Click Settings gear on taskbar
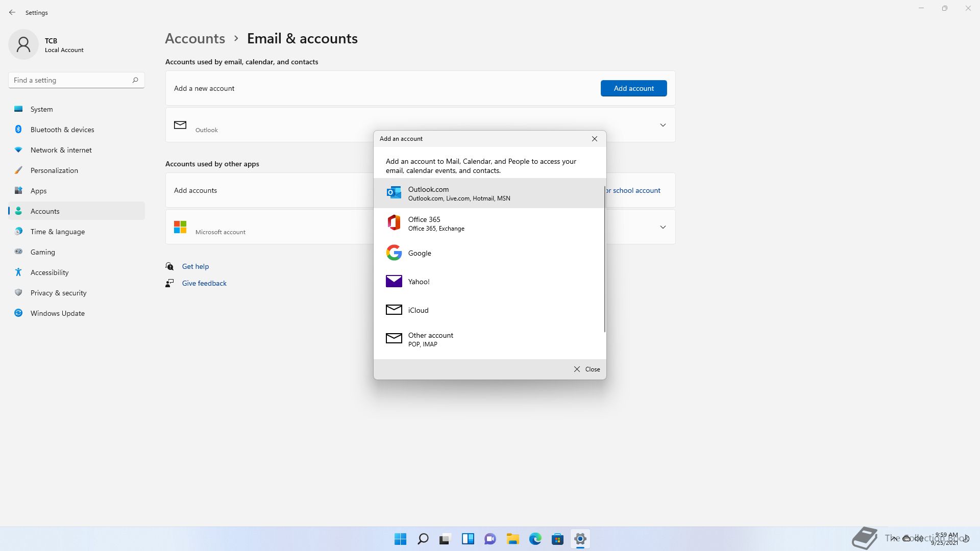This screenshot has width=980, height=551. [x=580, y=539]
